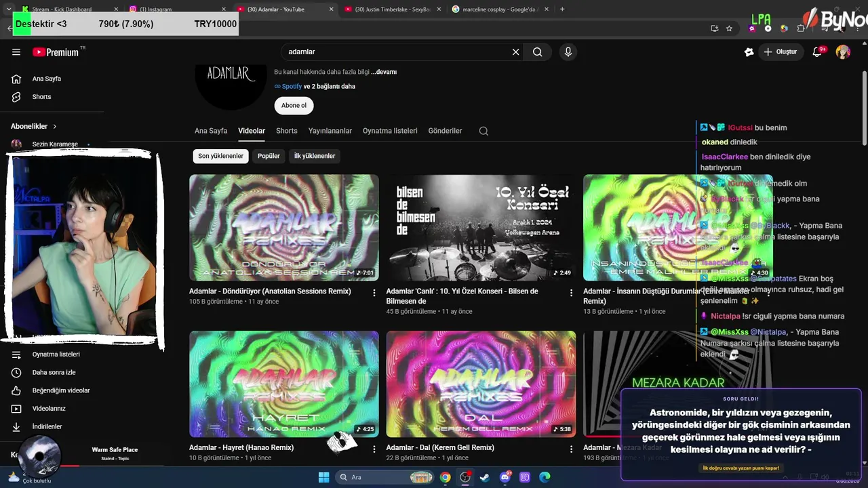Open the account avatar menu
This screenshot has height=488, width=868.
tap(843, 52)
